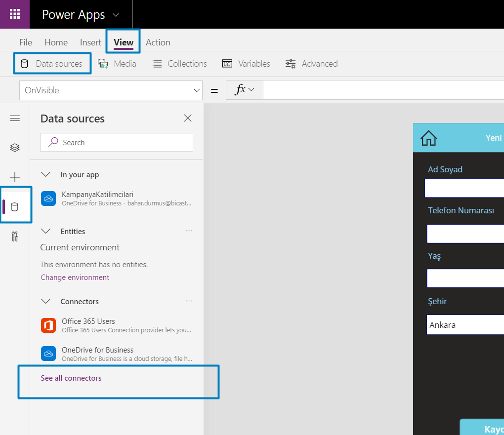Open Variables in the View ribbon
The width and height of the screenshot is (504, 435).
[x=246, y=64]
